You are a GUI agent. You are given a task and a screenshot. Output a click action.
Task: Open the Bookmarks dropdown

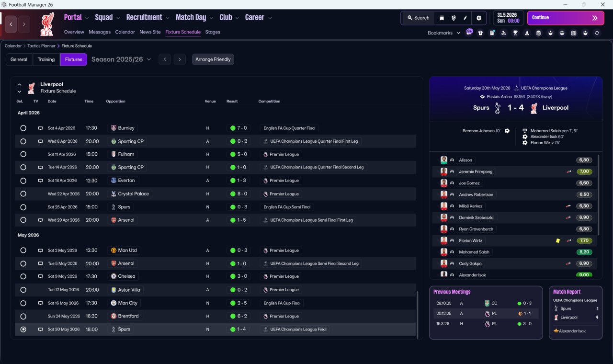[x=444, y=33]
